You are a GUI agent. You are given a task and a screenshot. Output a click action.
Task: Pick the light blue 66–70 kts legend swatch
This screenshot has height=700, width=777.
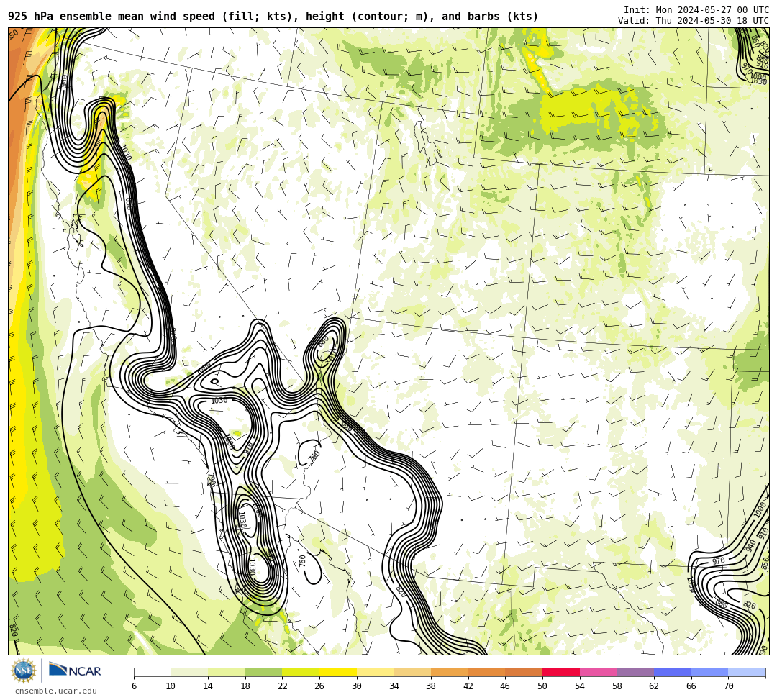tap(709, 672)
